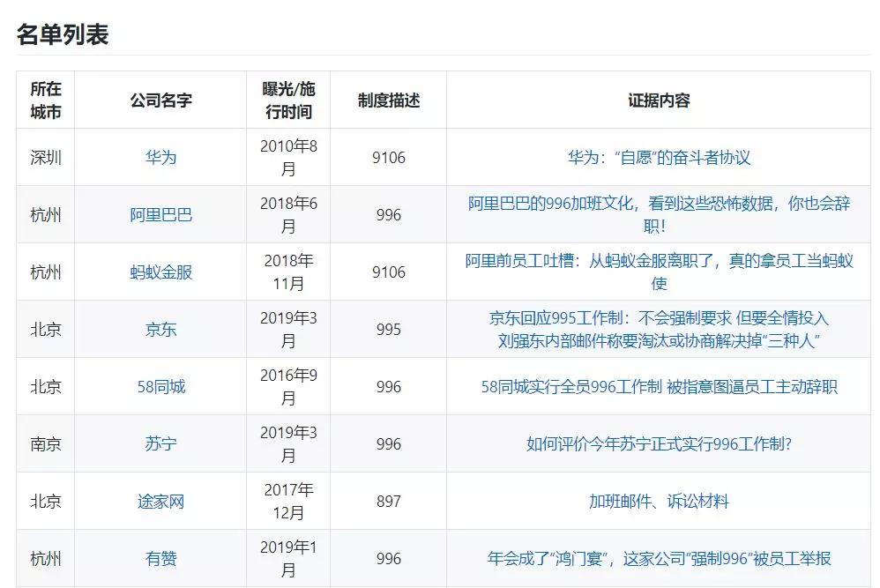
Task: Follow the 年会成了“鸿门宴” evidence link
Action: (x=659, y=558)
